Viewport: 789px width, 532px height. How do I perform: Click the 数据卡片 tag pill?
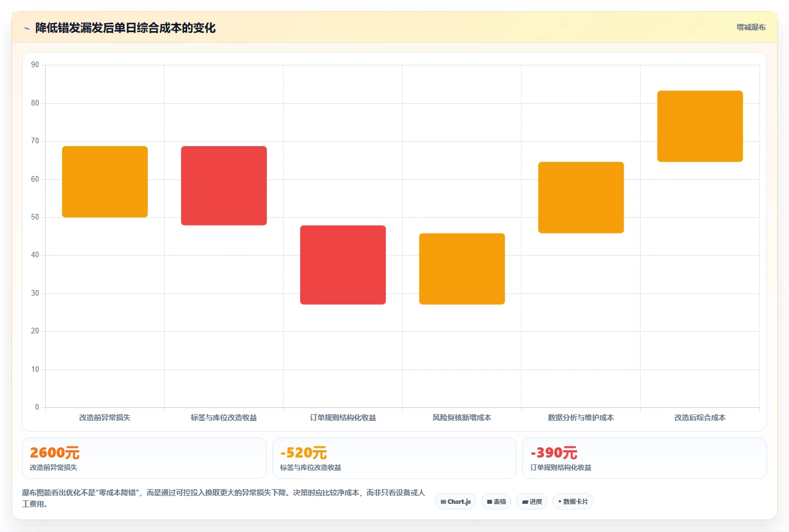pyautogui.click(x=572, y=502)
